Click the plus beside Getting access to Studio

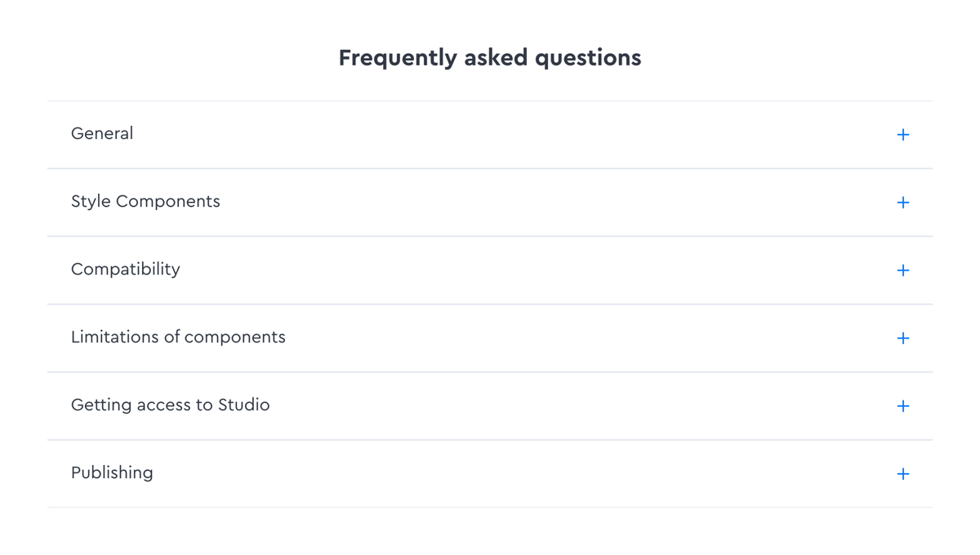click(x=903, y=405)
